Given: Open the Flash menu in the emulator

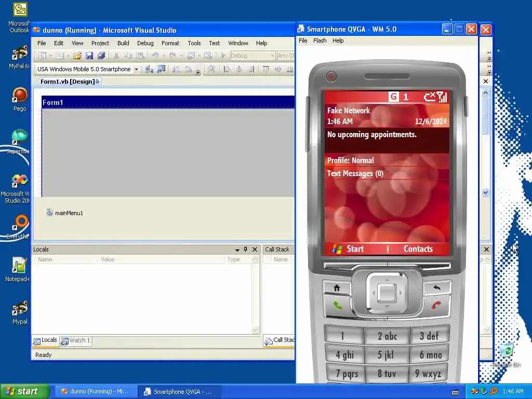Looking at the screenshot, I should (320, 41).
